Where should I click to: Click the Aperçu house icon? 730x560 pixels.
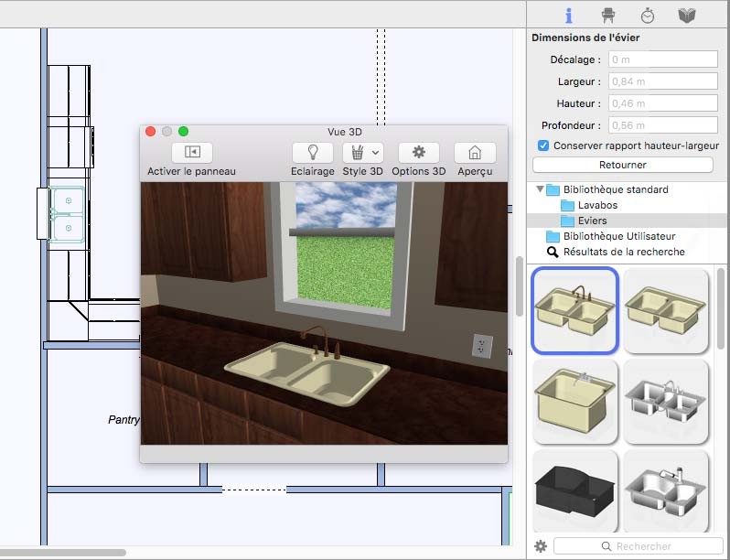pos(475,153)
